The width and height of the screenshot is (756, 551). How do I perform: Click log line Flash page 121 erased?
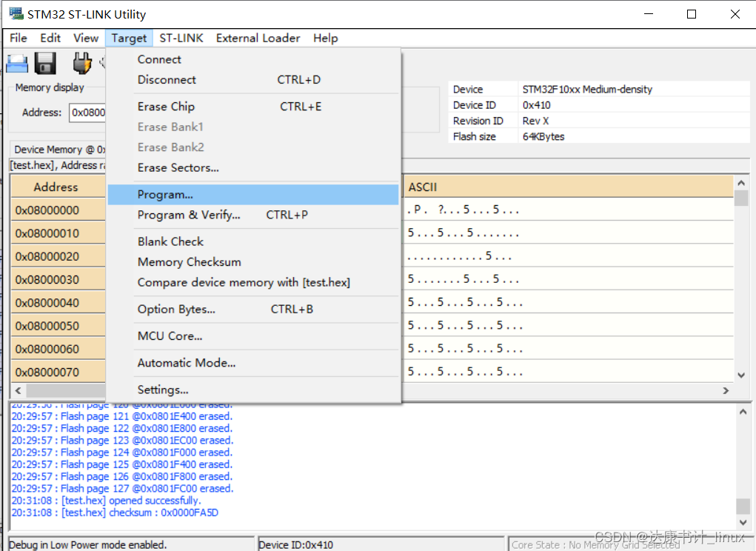[122, 416]
